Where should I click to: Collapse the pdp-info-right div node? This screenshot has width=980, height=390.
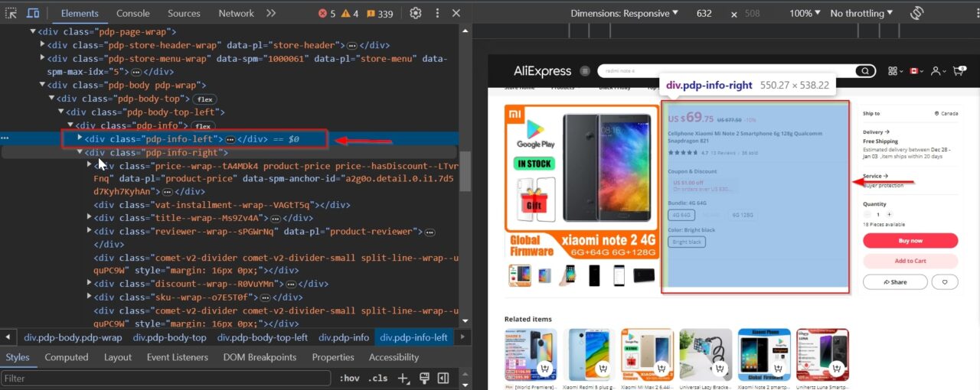[x=80, y=152]
